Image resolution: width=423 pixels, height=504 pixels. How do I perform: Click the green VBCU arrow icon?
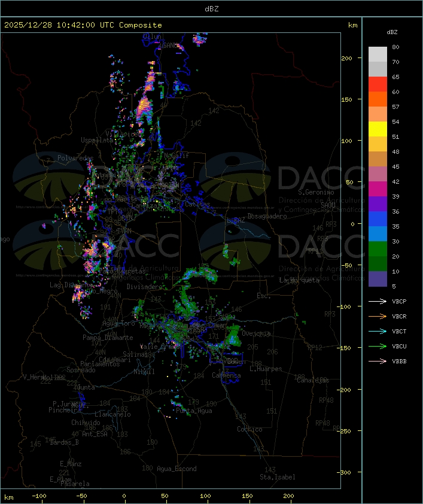coord(378,346)
